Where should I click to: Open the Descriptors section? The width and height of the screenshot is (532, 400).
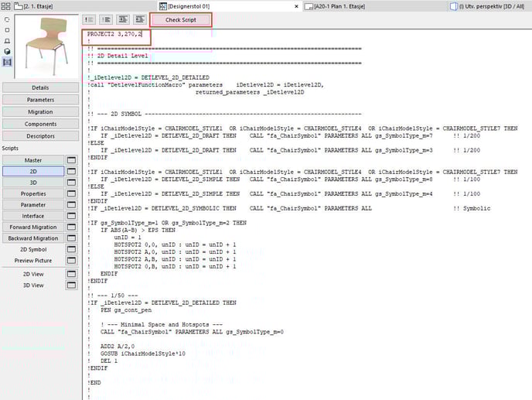click(x=40, y=136)
